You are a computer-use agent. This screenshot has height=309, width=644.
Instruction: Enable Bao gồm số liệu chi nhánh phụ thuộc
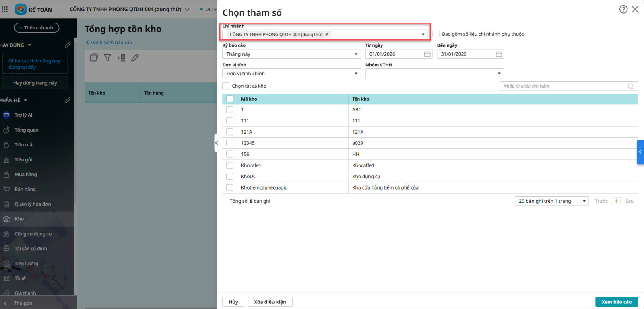[436, 34]
